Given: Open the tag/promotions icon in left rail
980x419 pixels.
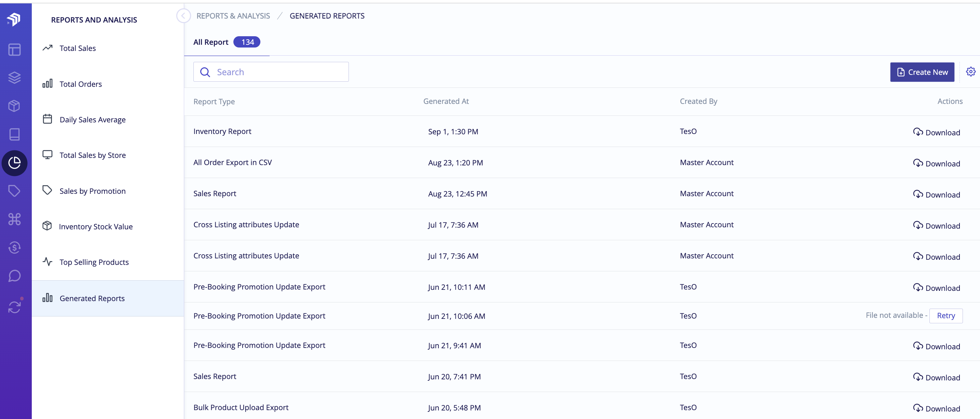Looking at the screenshot, I should tap(14, 191).
